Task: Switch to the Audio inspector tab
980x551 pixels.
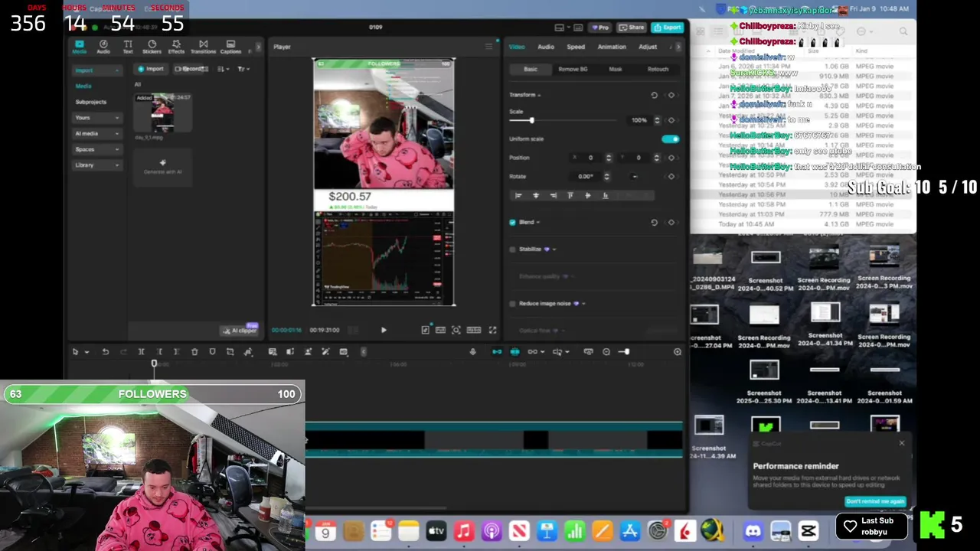Action: pyautogui.click(x=546, y=47)
